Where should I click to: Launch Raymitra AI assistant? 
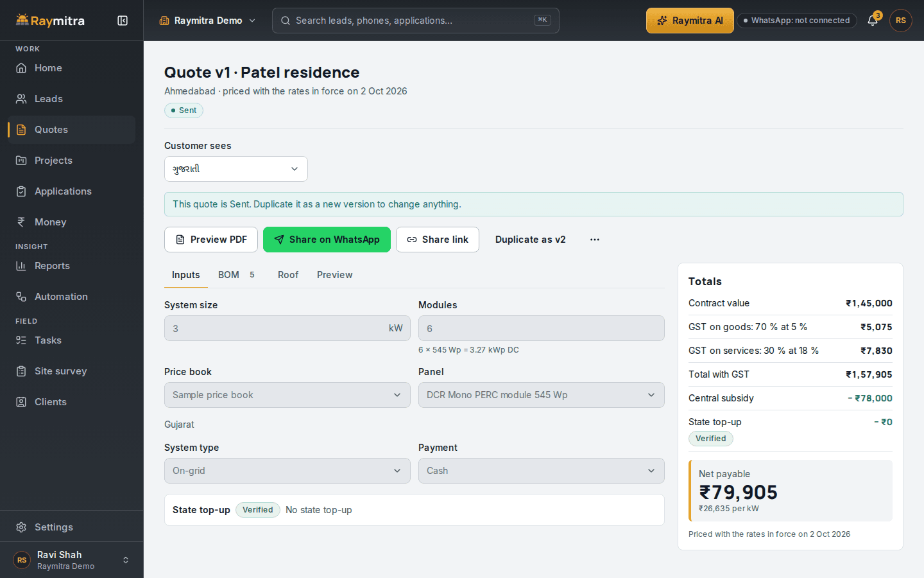690,21
